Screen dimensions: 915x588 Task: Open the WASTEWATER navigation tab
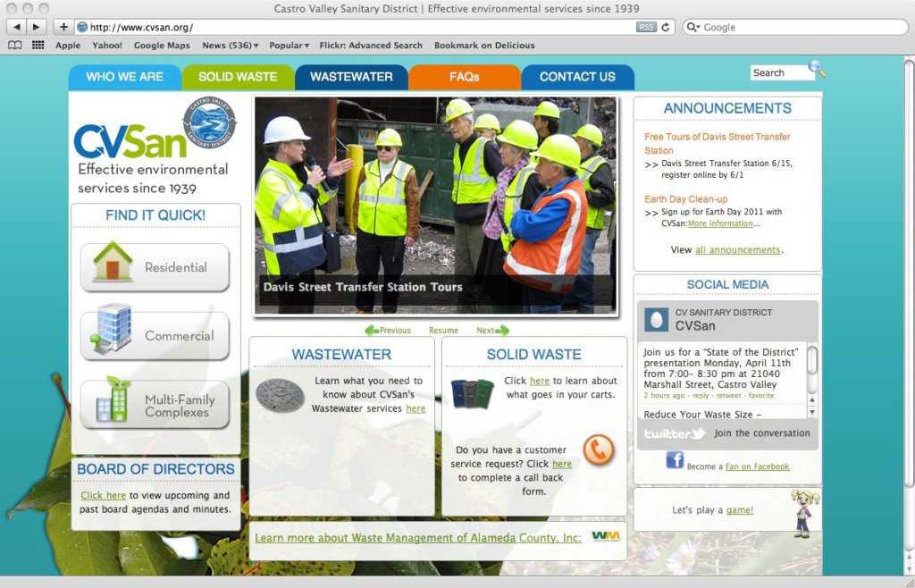pos(351,77)
